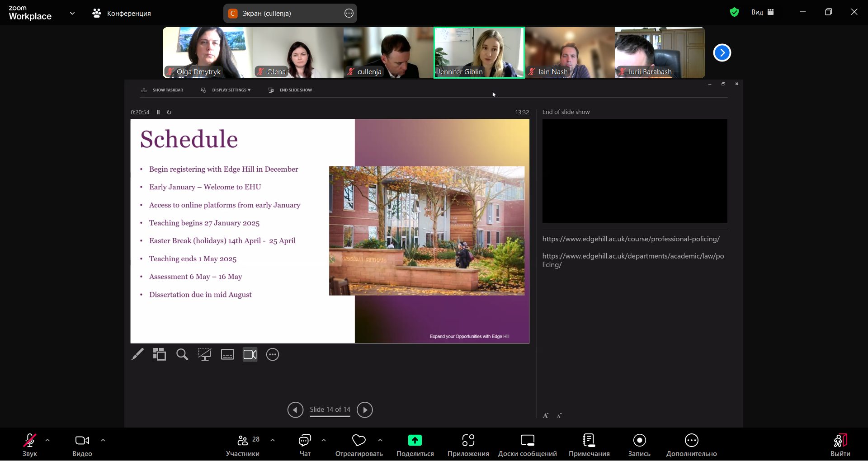Open the Дополнительно more options icon
The height and width of the screenshot is (461, 868).
(x=691, y=441)
